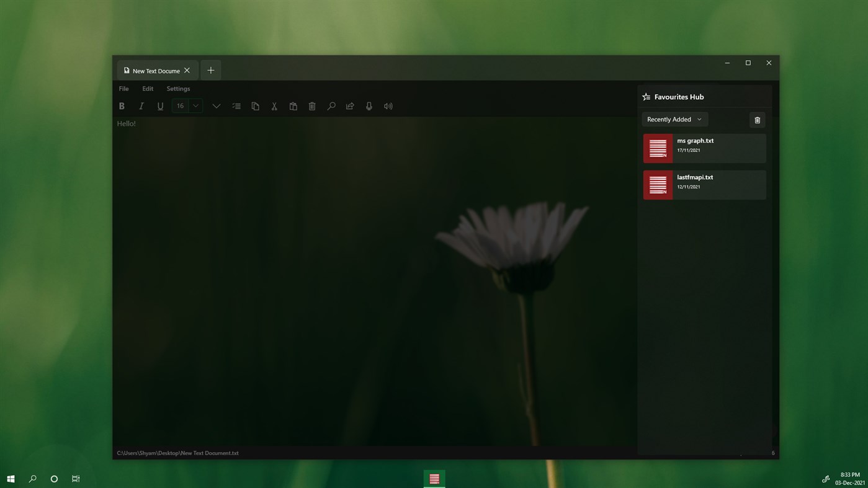Open the Settings menu

click(178, 88)
